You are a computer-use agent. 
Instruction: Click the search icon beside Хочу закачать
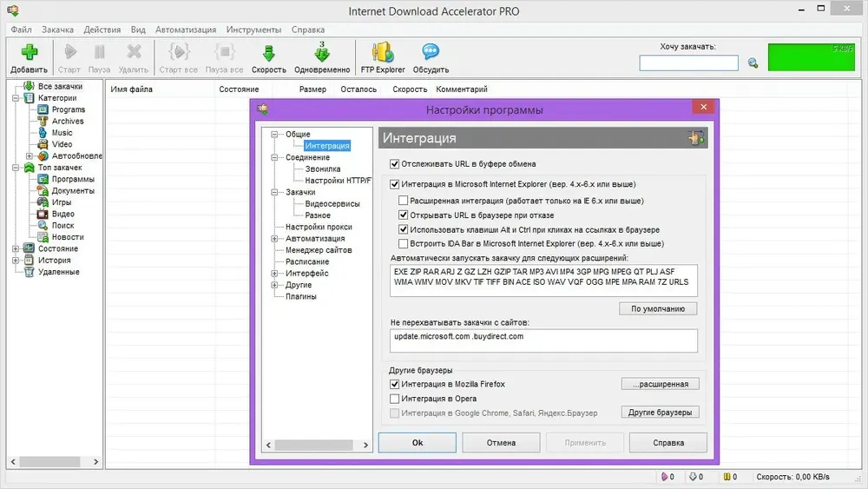[753, 63]
